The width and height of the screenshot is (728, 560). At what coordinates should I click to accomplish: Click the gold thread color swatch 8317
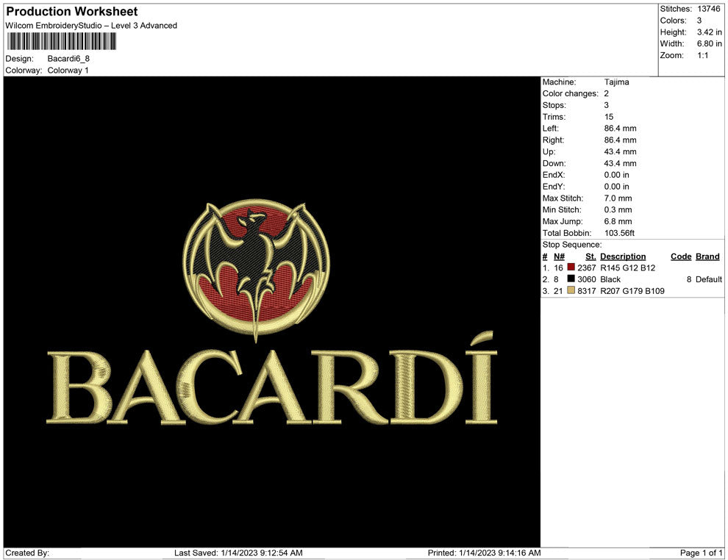tap(571, 290)
